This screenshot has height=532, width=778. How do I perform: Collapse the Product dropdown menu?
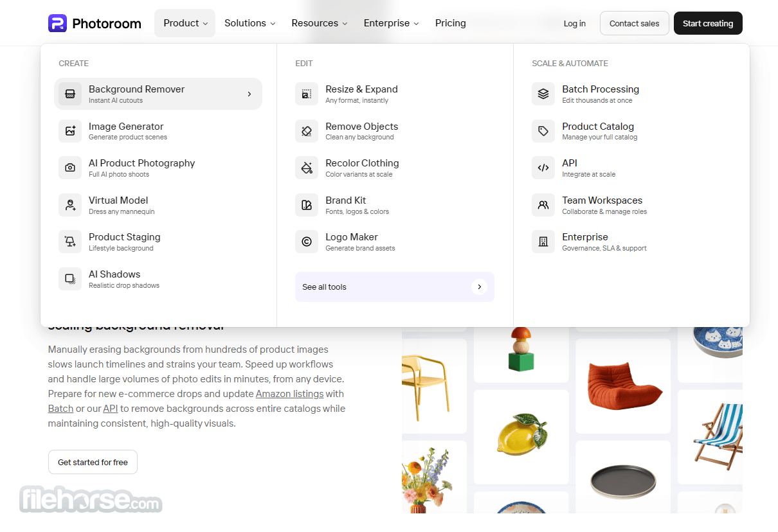coord(185,23)
